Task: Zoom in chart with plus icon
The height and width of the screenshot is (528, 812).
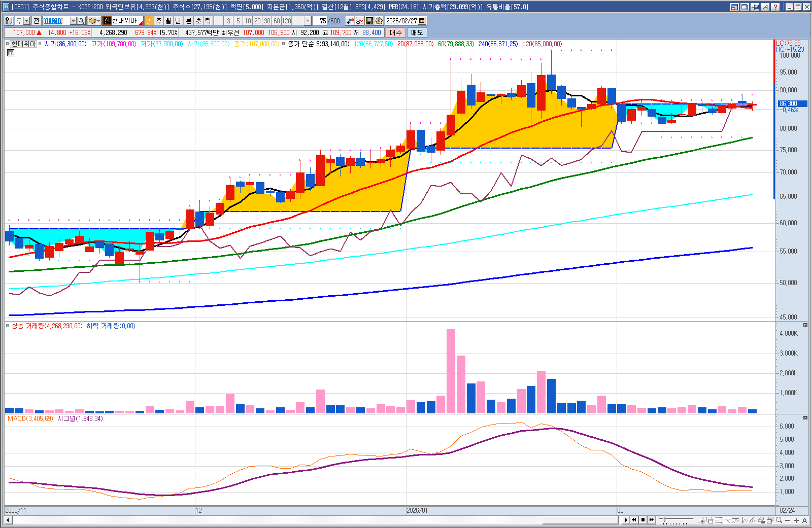Action: (796, 520)
